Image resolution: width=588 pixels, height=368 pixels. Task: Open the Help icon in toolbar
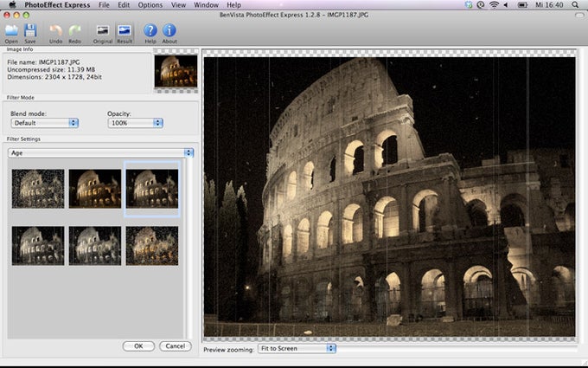tap(150, 32)
